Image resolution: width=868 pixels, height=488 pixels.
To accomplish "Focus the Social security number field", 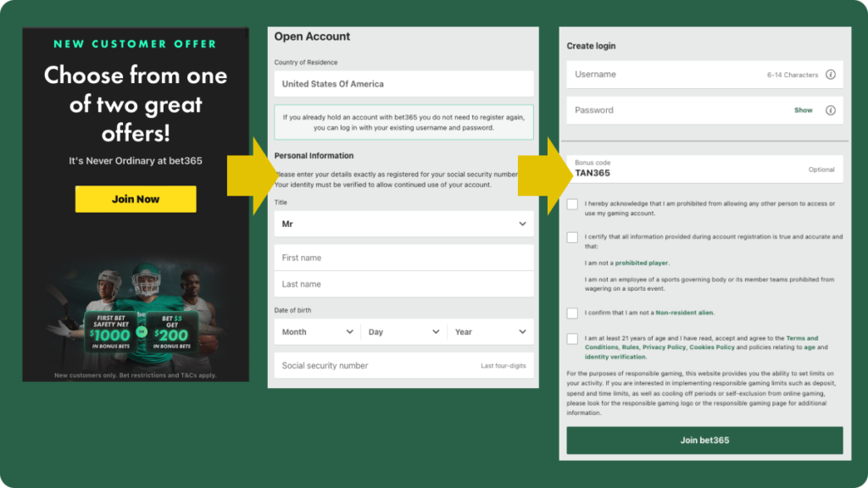I will [x=403, y=366].
